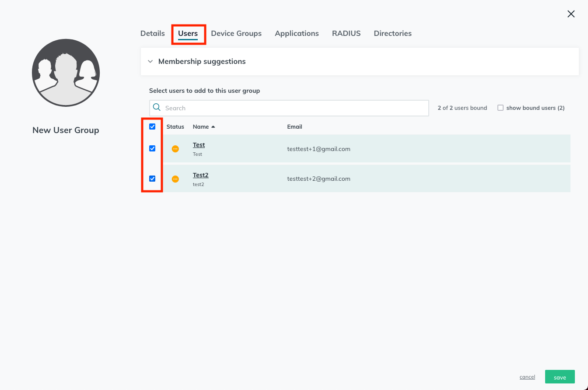This screenshot has height=390, width=588.
Task: Click the search magnifier icon
Action: coord(157,108)
